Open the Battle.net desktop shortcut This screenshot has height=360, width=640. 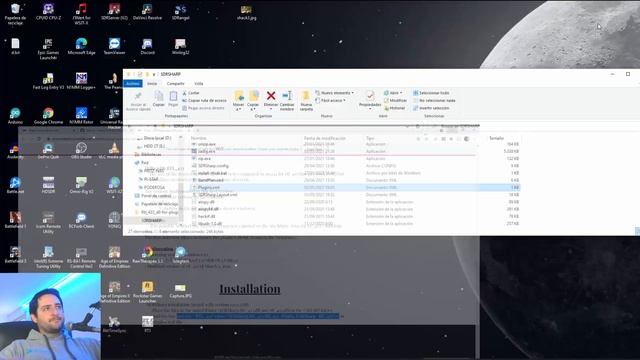[x=16, y=185]
